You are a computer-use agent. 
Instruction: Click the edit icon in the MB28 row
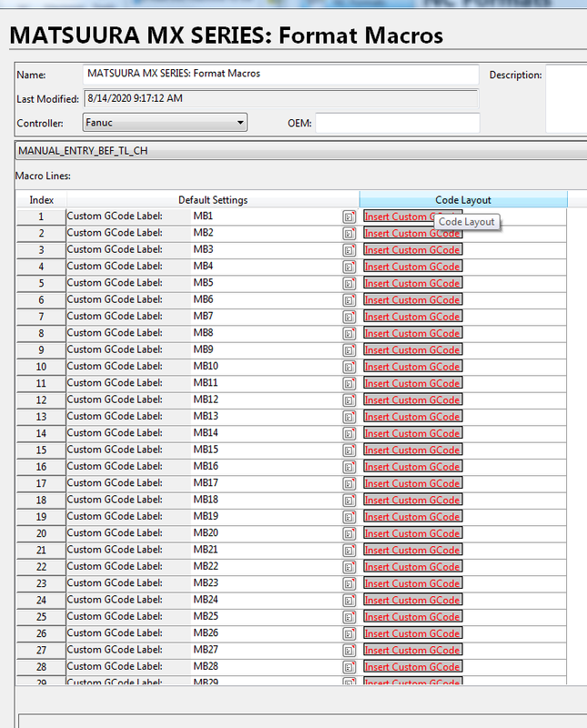[349, 668]
